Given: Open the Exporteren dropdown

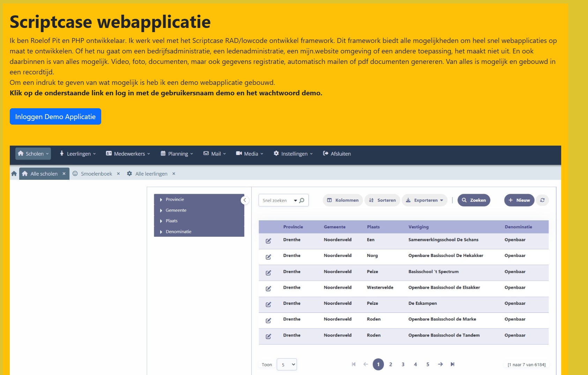Looking at the screenshot, I should [x=425, y=200].
